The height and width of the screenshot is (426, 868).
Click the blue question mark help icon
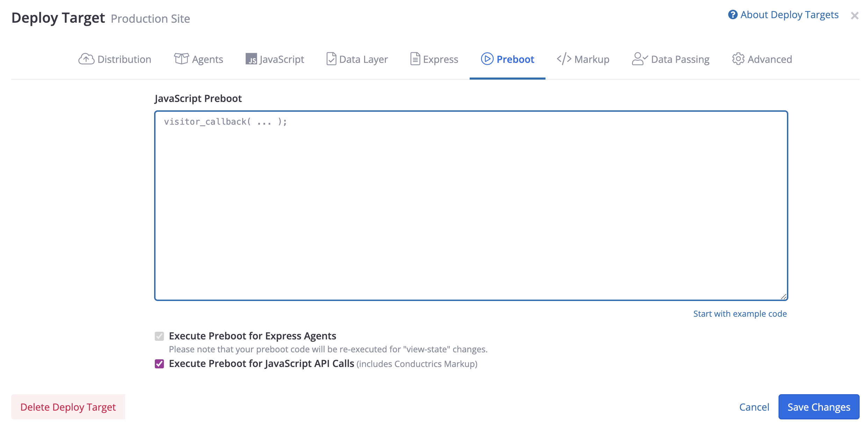click(733, 15)
